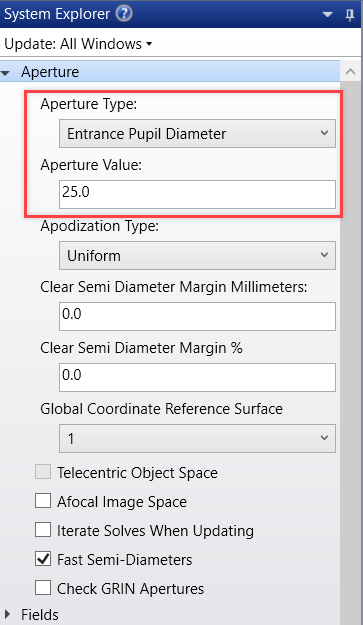Uncheck the Fast Semi-Diameters checkbox
This screenshot has height=625, width=363.
(x=43, y=559)
